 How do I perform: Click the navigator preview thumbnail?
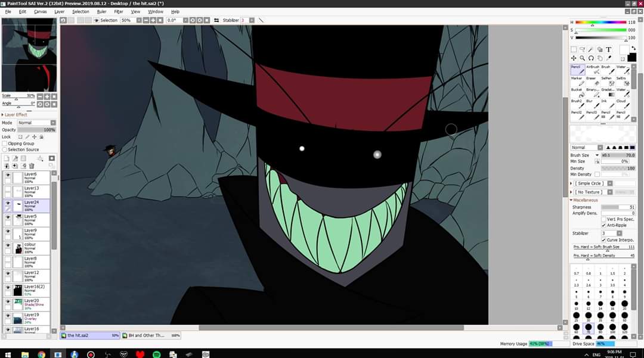[29, 55]
